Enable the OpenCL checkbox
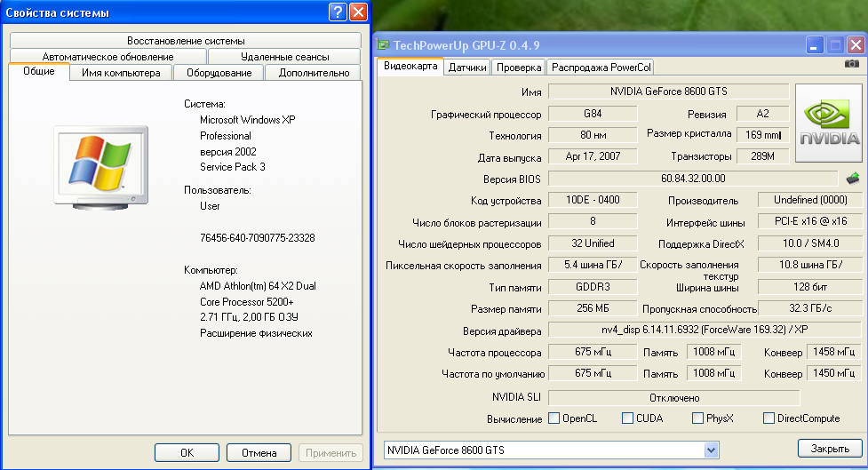The height and width of the screenshot is (470, 868). click(554, 418)
